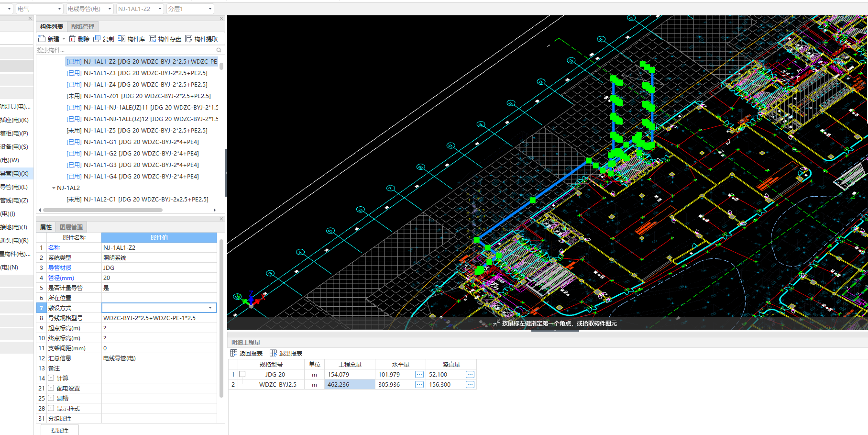Switch to the 图纸管理 tab

tap(83, 26)
